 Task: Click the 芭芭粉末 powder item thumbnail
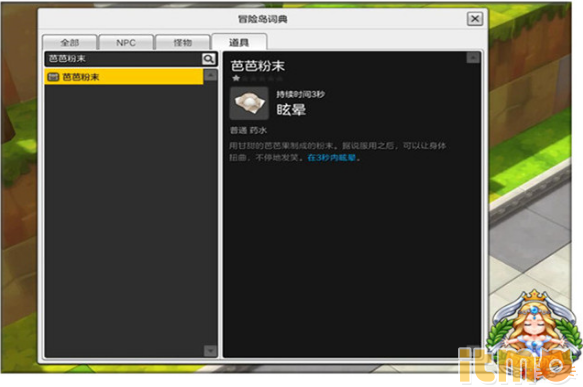point(249,103)
